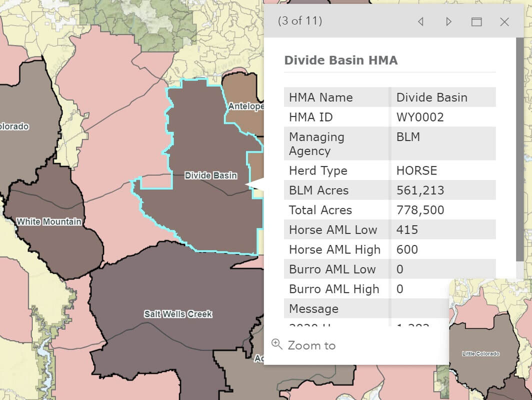
Task: Go to previous feature in popup
Action: [x=421, y=21]
